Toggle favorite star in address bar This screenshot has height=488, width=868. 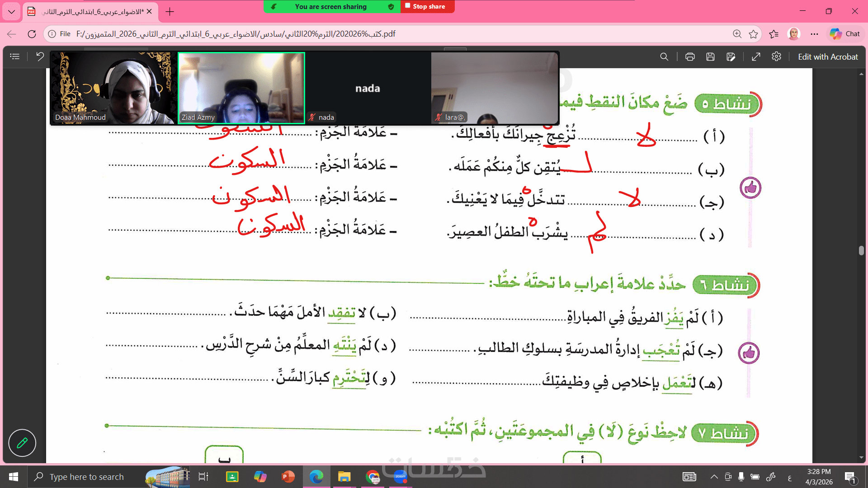[753, 34]
